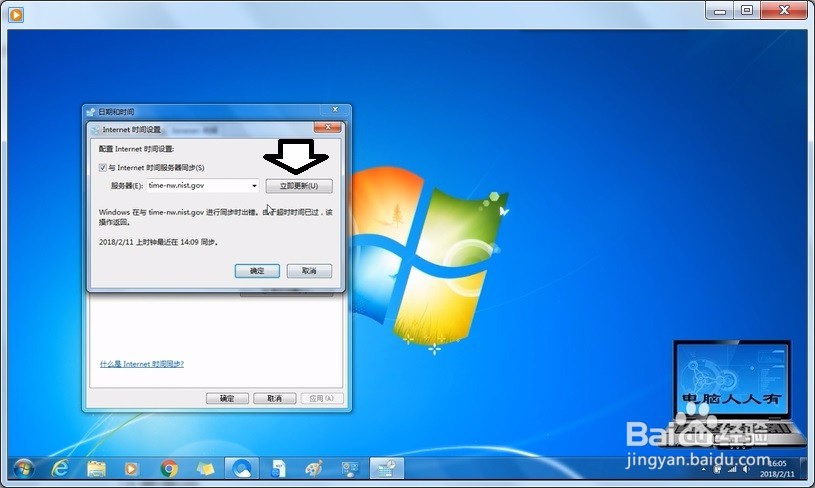Image resolution: width=815 pixels, height=488 pixels.
Task: Launch Google Chrome from the taskbar
Action: click(x=168, y=469)
